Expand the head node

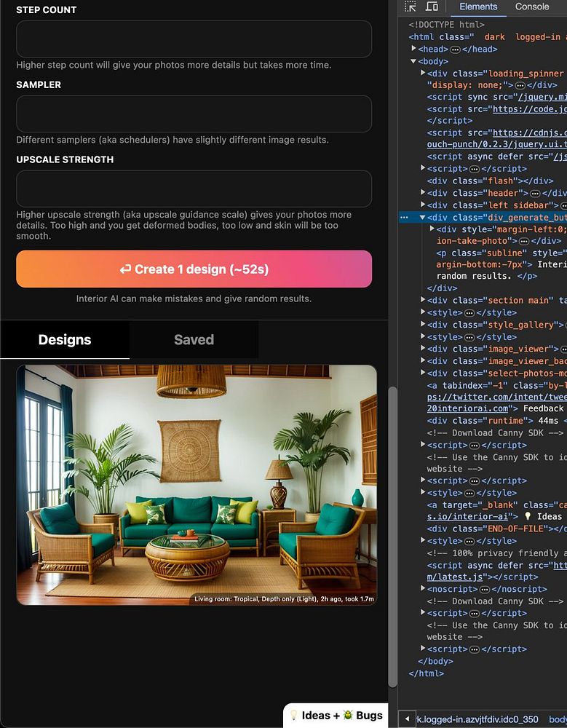(x=413, y=49)
